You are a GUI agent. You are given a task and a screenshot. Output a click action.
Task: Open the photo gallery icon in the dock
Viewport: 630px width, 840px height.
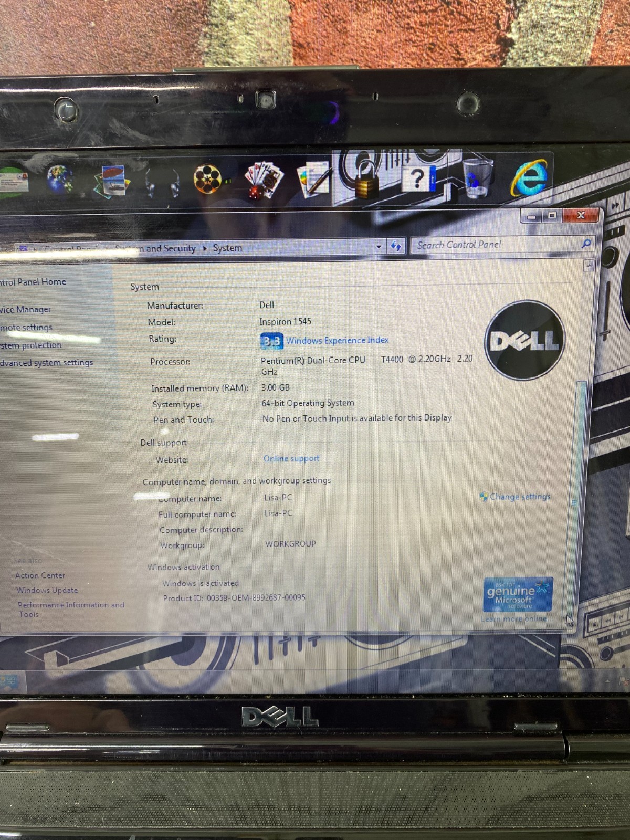tap(111, 182)
